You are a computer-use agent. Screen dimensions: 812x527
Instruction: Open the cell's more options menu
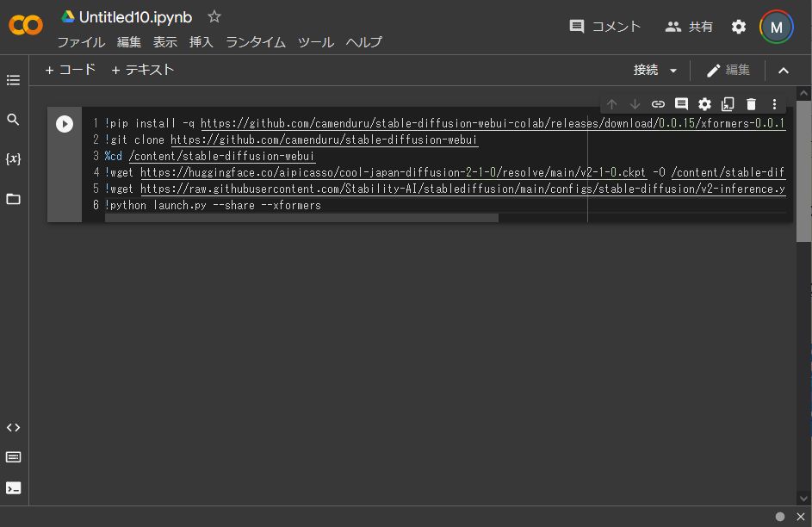(x=774, y=104)
